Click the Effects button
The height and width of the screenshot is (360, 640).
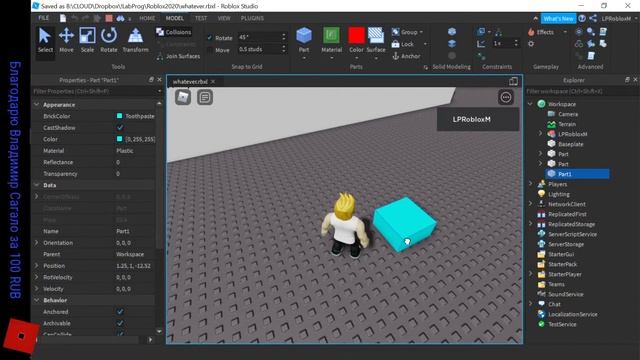tap(541, 32)
